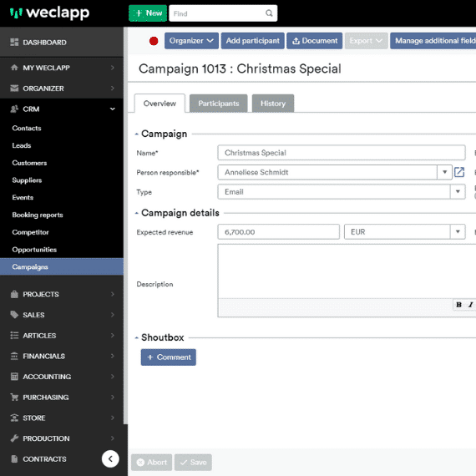
Task: Open the Person responsible dropdown arrow
Action: tap(445, 172)
